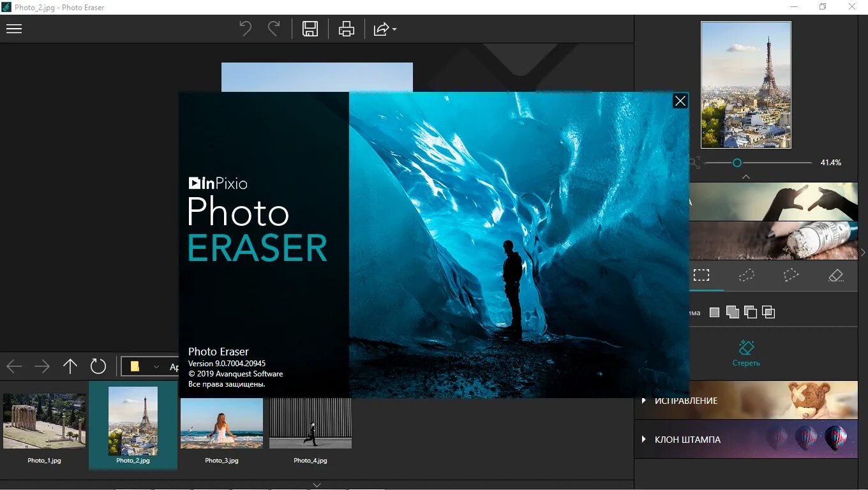Open the hamburger main menu

coord(14,29)
